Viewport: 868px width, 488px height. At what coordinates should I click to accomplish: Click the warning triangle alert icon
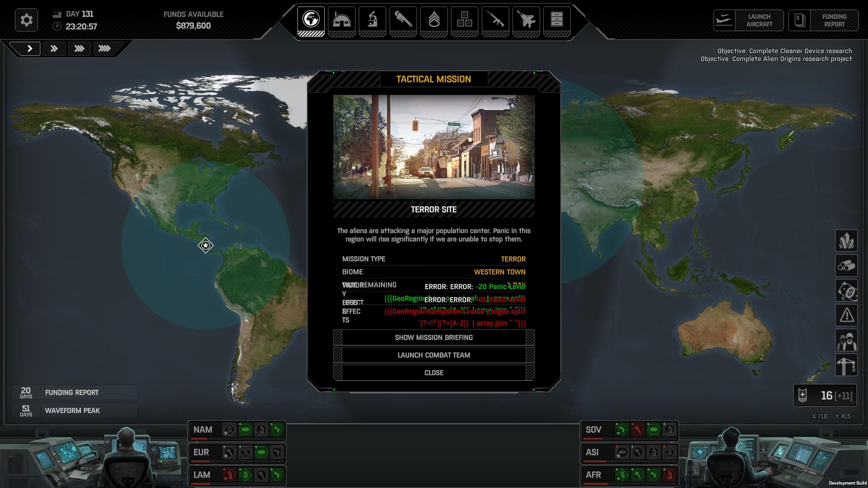coord(846,316)
